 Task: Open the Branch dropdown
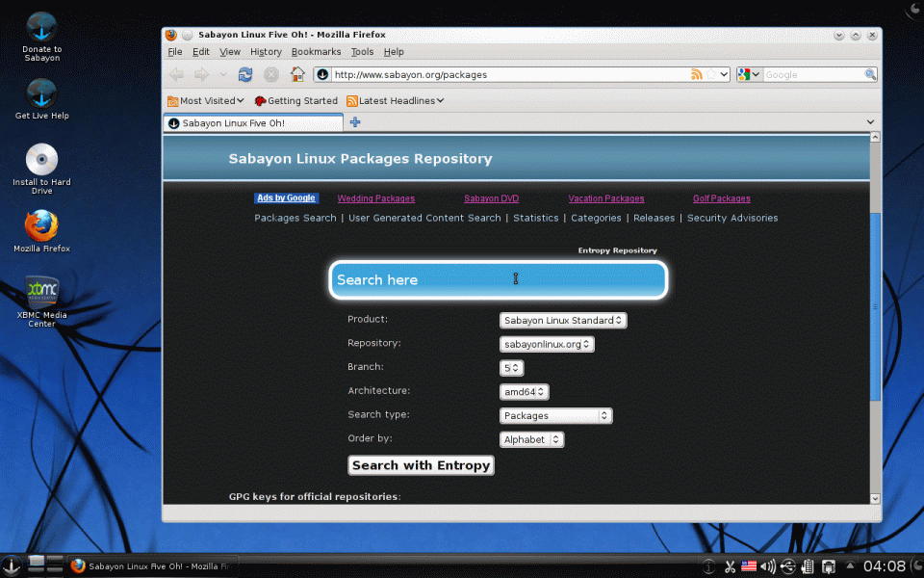point(511,368)
